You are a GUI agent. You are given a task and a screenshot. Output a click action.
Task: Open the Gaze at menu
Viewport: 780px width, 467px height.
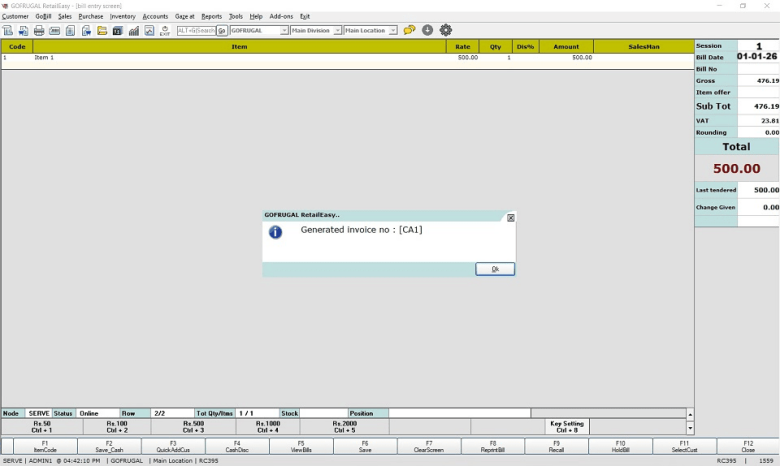[185, 16]
